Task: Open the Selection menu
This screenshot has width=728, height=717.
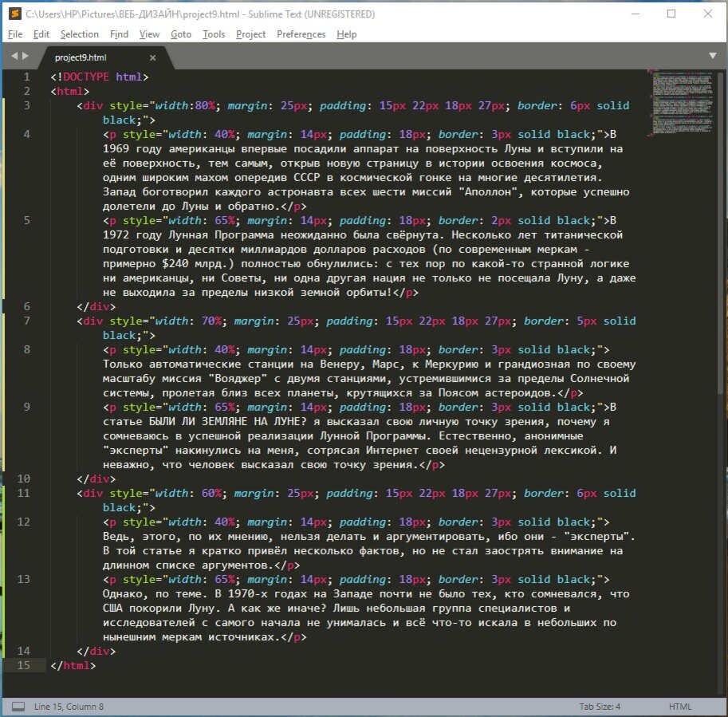Action: [80, 34]
